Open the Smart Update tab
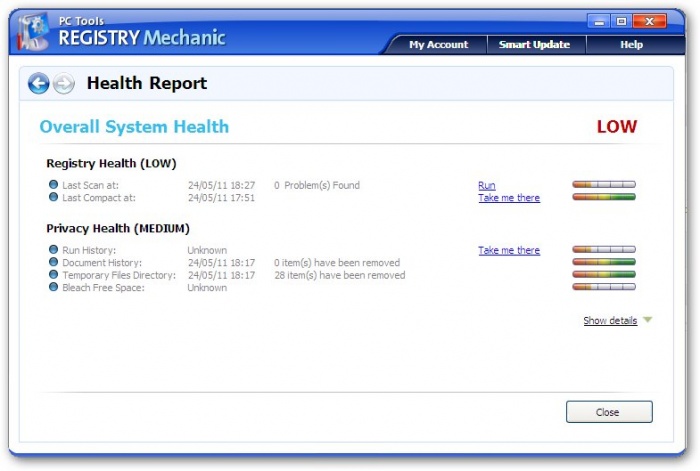This screenshot has width=700, height=471. (x=534, y=45)
